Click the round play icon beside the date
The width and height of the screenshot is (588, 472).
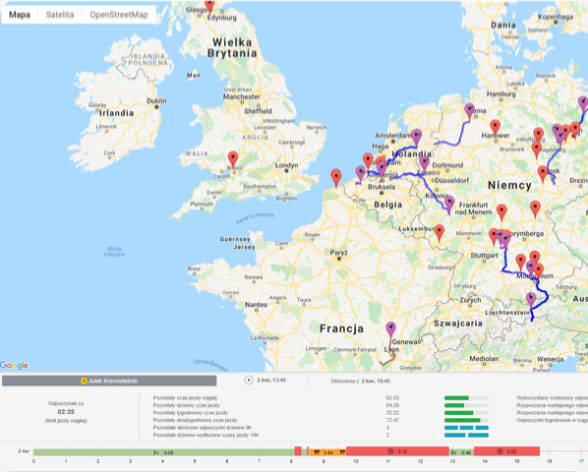click(249, 380)
